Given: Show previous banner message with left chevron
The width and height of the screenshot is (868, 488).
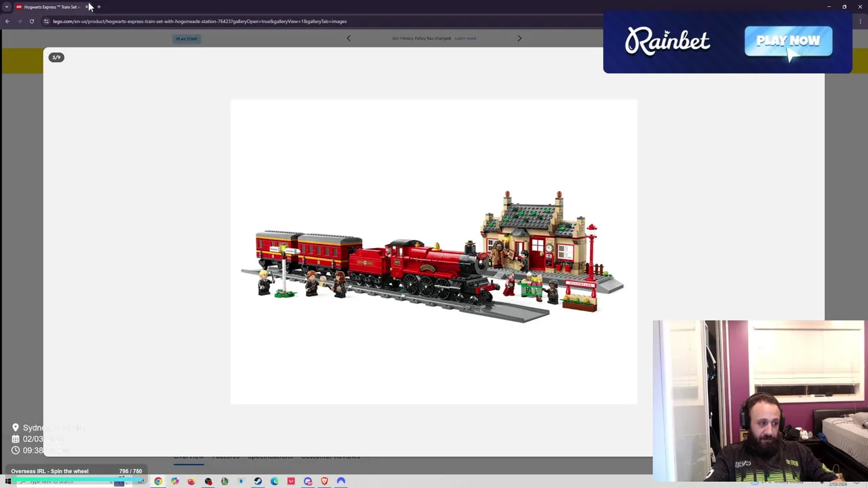Looking at the screenshot, I should coord(349,38).
